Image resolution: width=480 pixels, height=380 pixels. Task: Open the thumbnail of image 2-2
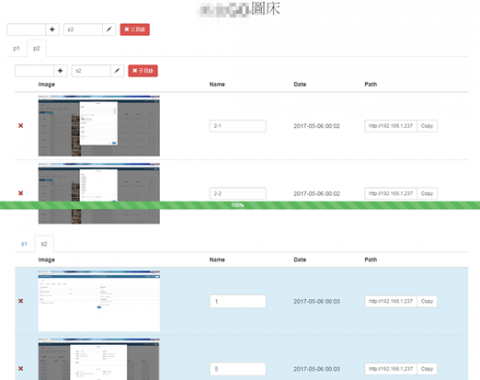(x=99, y=193)
